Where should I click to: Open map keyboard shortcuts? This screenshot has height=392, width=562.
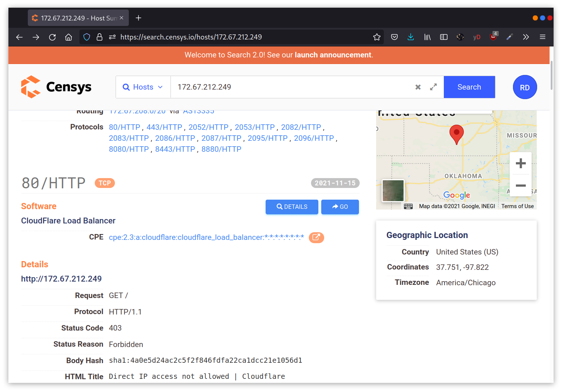tap(408, 206)
